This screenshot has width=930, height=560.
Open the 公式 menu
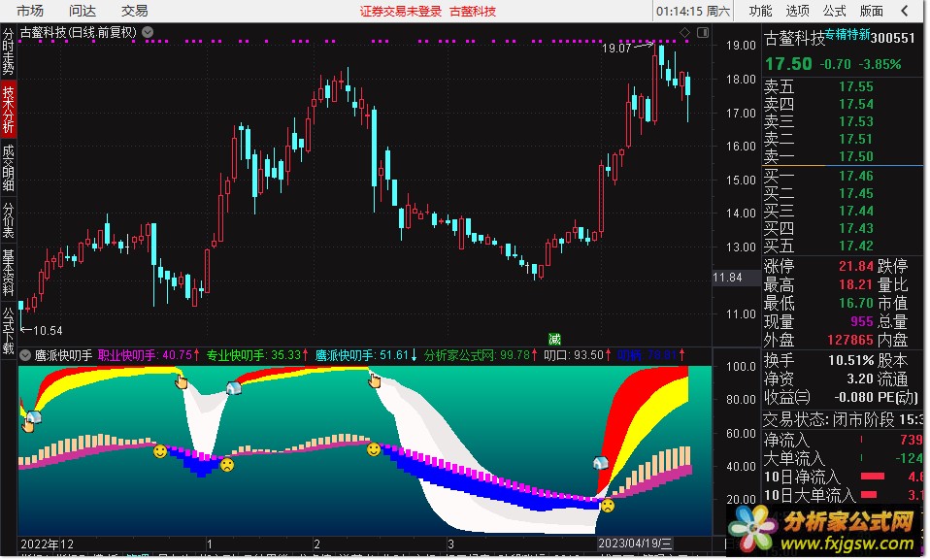coord(834,11)
